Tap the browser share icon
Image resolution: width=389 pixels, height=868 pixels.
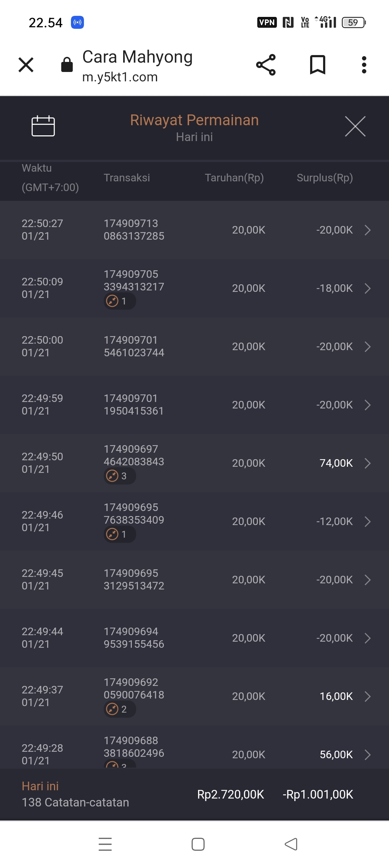click(266, 65)
